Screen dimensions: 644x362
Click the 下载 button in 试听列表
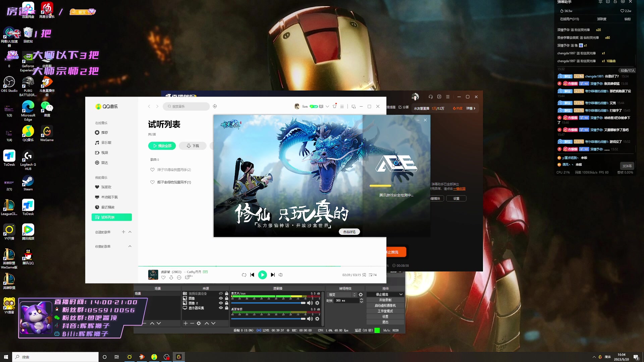pos(193,146)
